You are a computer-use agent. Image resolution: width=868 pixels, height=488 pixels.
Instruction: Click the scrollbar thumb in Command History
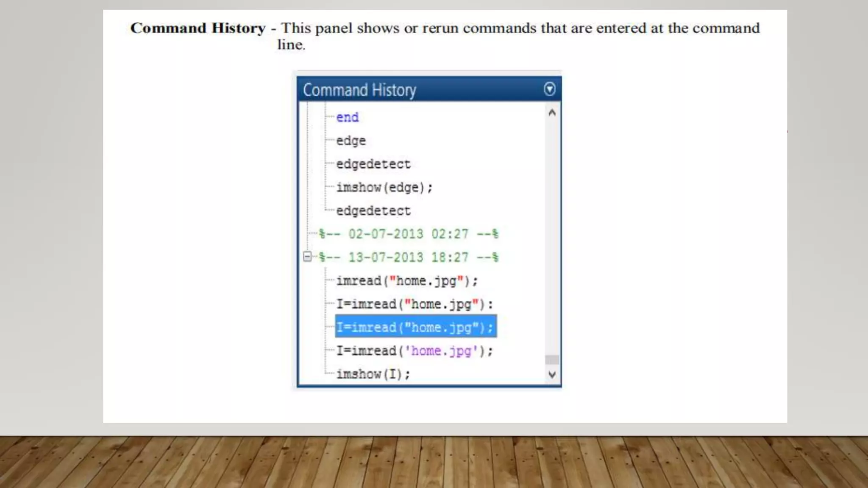(x=551, y=360)
